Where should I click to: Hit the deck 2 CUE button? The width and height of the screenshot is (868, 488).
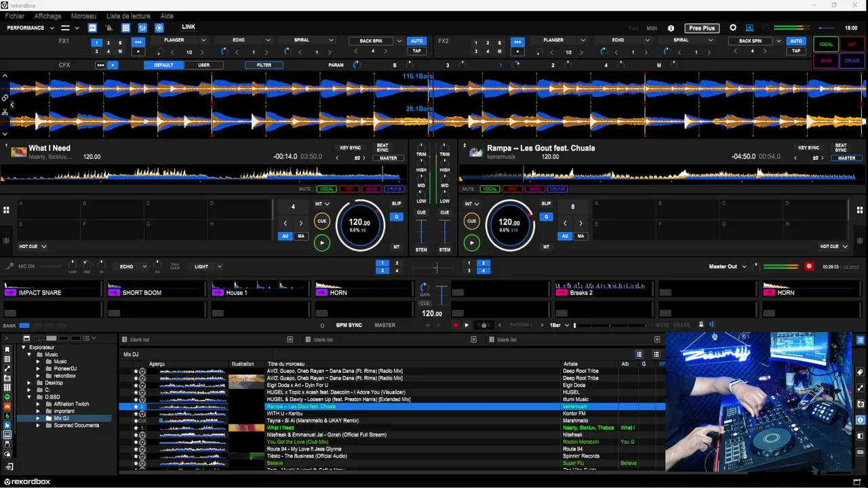[x=471, y=221]
